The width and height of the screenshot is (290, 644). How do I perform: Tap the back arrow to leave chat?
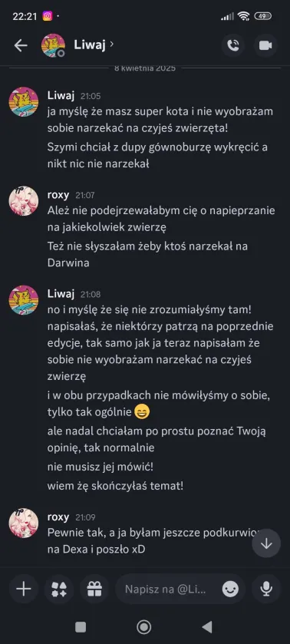(x=21, y=45)
